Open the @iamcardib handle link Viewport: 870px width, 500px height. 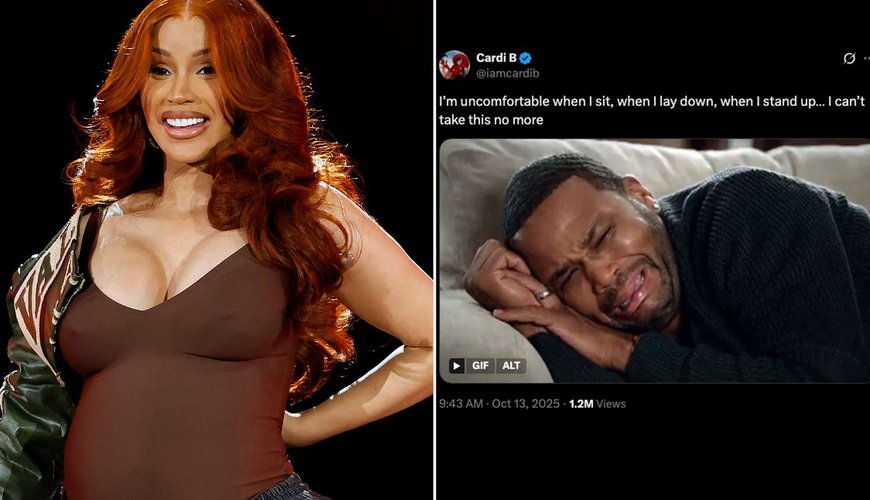coord(507,73)
